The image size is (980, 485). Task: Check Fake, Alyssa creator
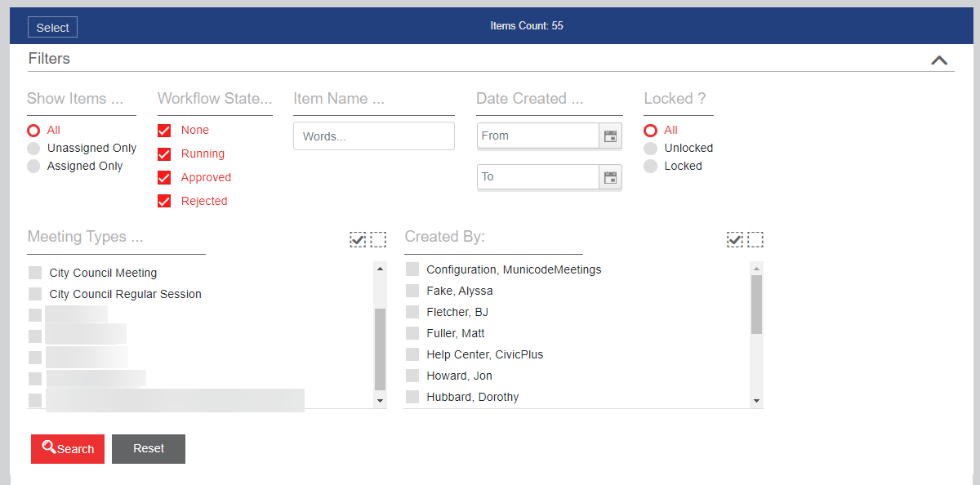[x=412, y=291]
